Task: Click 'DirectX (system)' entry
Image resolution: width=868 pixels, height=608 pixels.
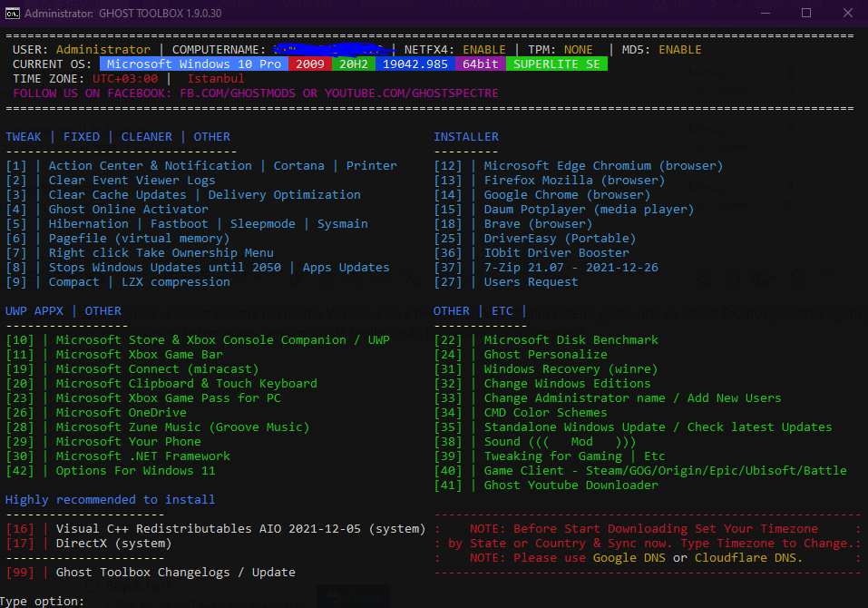Action: (113, 544)
